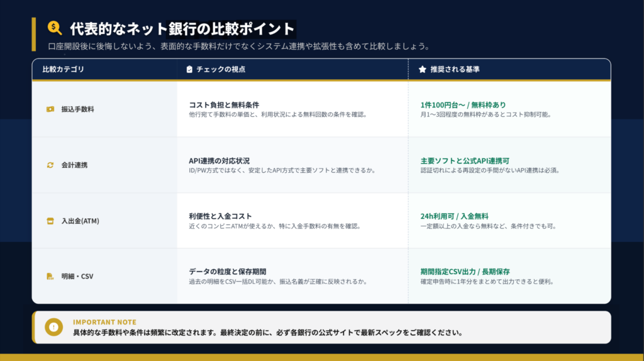Click the コスト負担と無料条件 heading
Image resolution: width=644 pixels, height=361 pixels.
[224, 105]
